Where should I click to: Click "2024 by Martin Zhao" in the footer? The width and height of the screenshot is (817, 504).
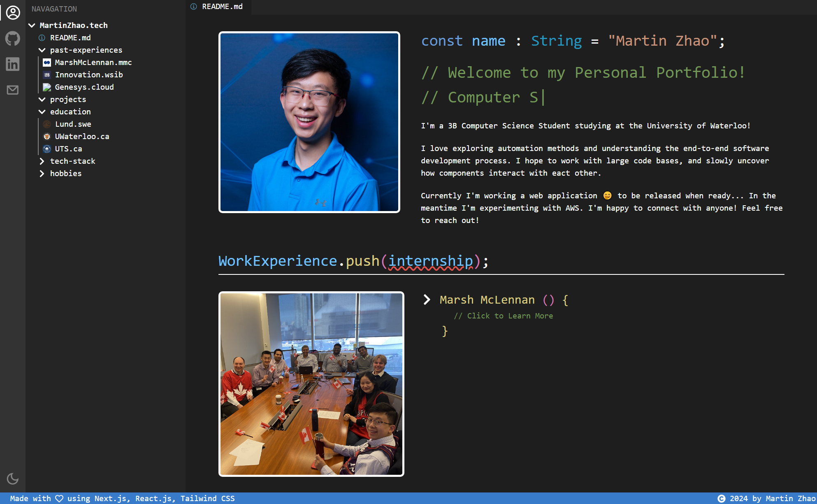pyautogui.click(x=773, y=499)
